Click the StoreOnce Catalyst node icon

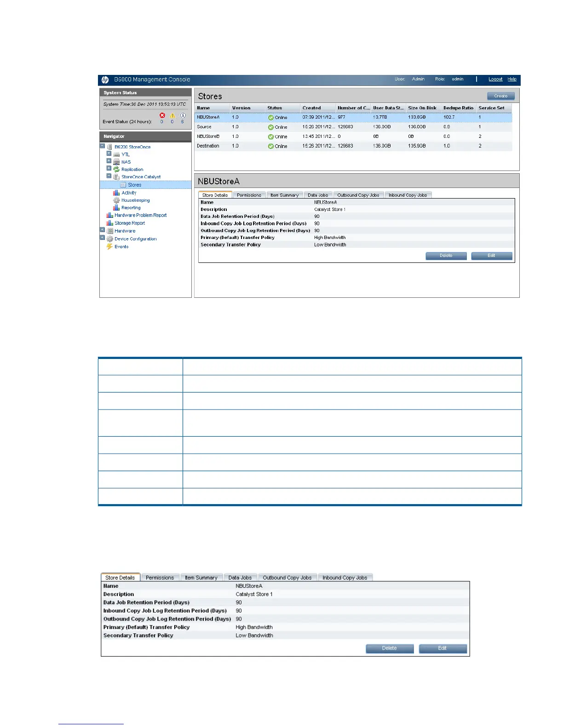click(116, 177)
